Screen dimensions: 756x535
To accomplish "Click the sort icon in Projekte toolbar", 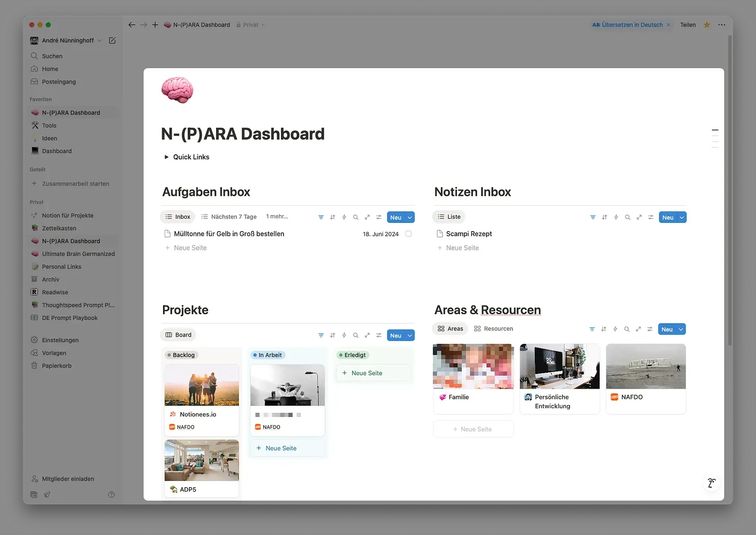I will [332, 335].
